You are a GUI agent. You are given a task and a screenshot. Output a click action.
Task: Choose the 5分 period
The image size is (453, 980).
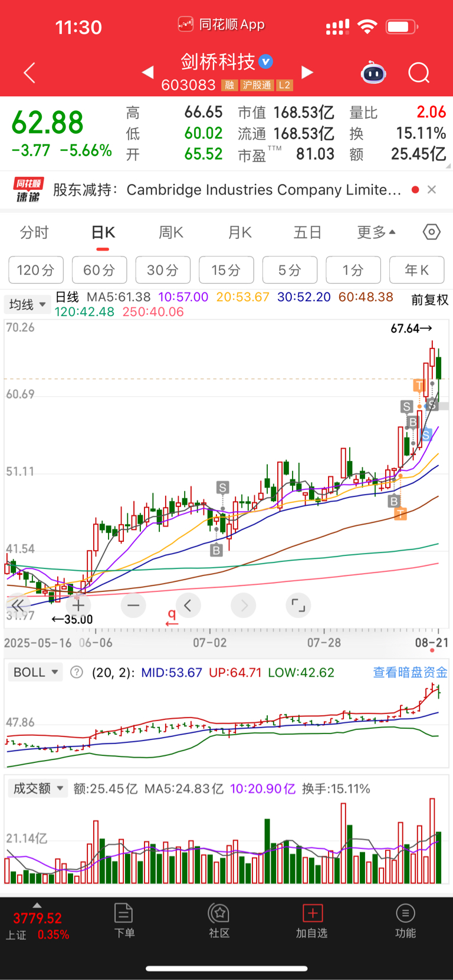(x=290, y=270)
